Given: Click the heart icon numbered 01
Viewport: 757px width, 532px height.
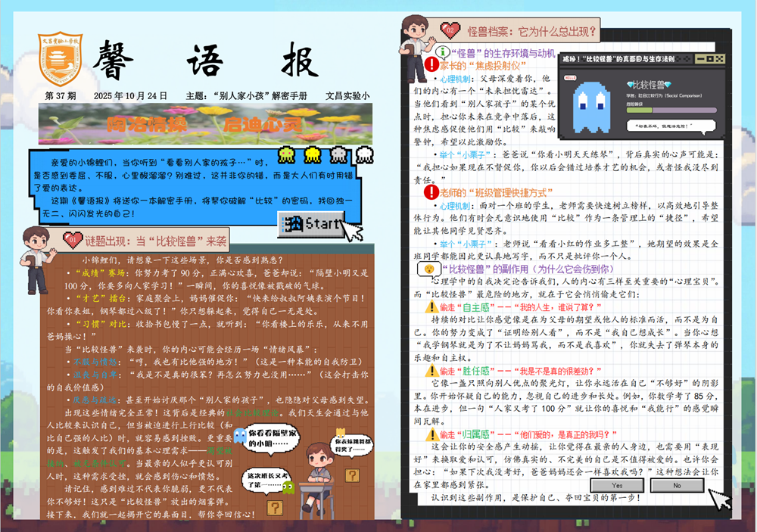Looking at the screenshot, I should [x=73, y=240].
